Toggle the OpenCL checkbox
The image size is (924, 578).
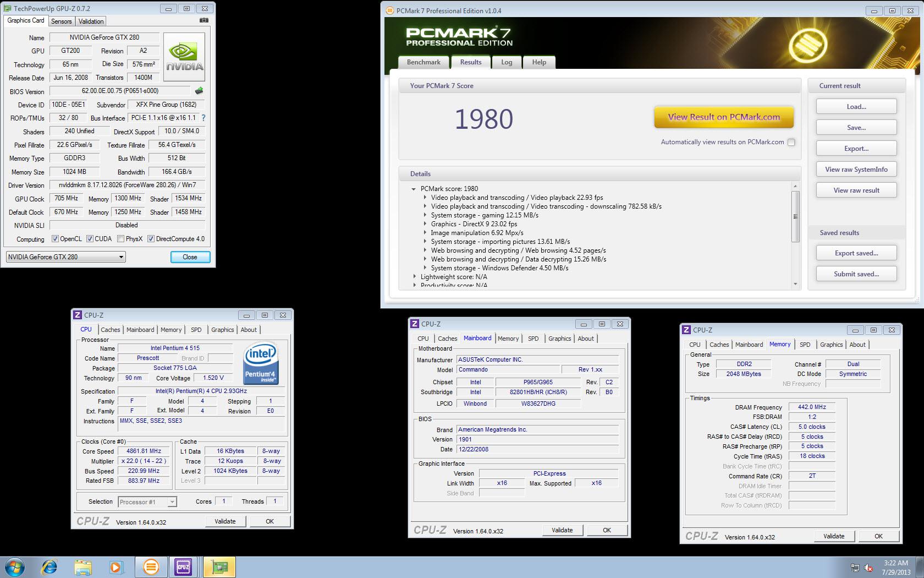tap(55, 239)
